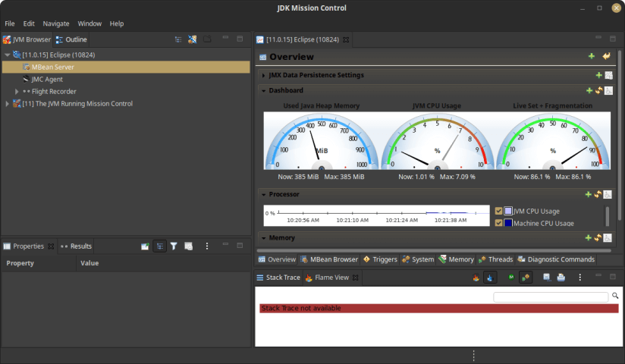625x364 pixels.
Task: Click print icon in Flame View toolbar
Action: point(561,278)
